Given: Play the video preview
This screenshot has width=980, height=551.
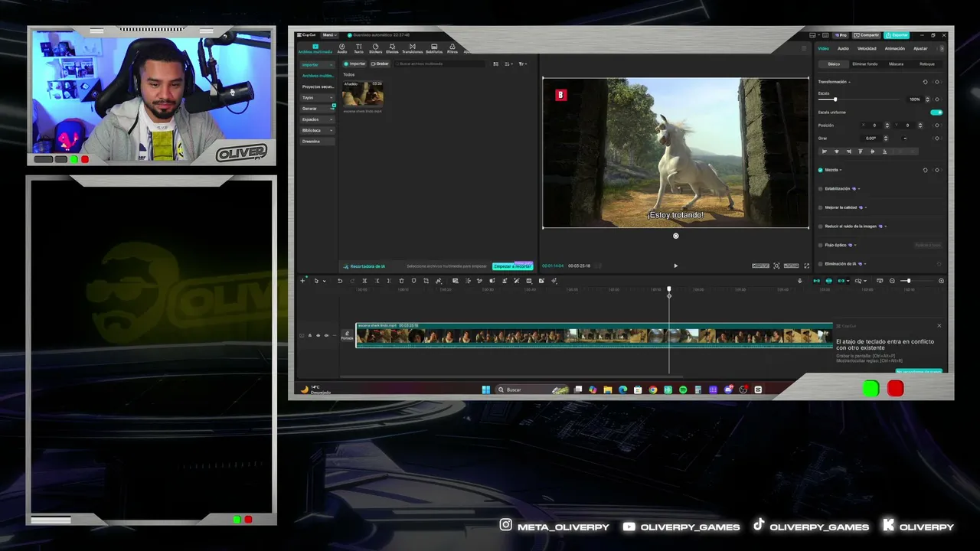Looking at the screenshot, I should click(x=675, y=266).
